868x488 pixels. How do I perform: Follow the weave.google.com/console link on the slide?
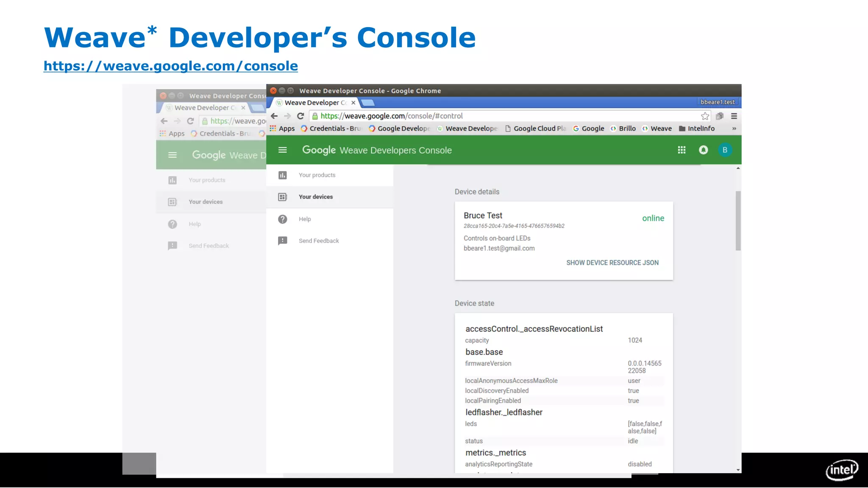[171, 66]
